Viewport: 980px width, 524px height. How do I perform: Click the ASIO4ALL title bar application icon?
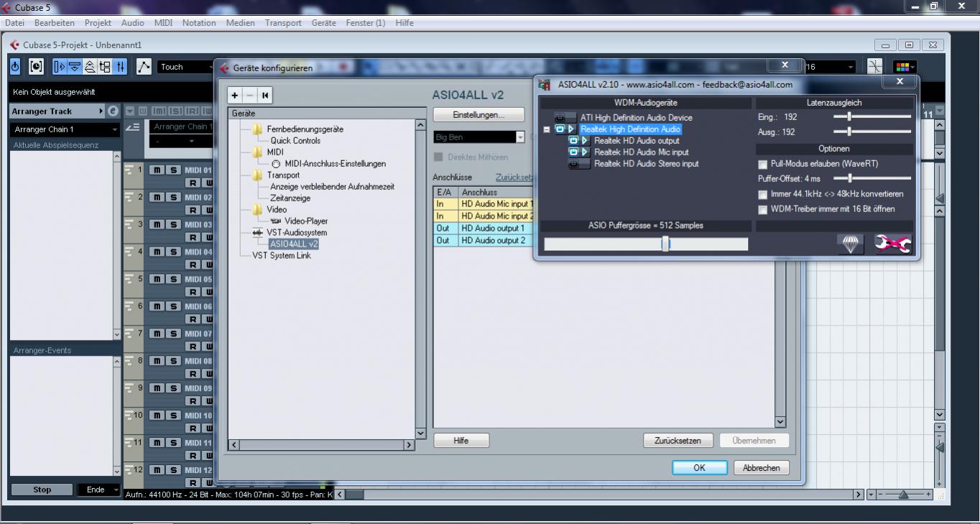(x=544, y=85)
